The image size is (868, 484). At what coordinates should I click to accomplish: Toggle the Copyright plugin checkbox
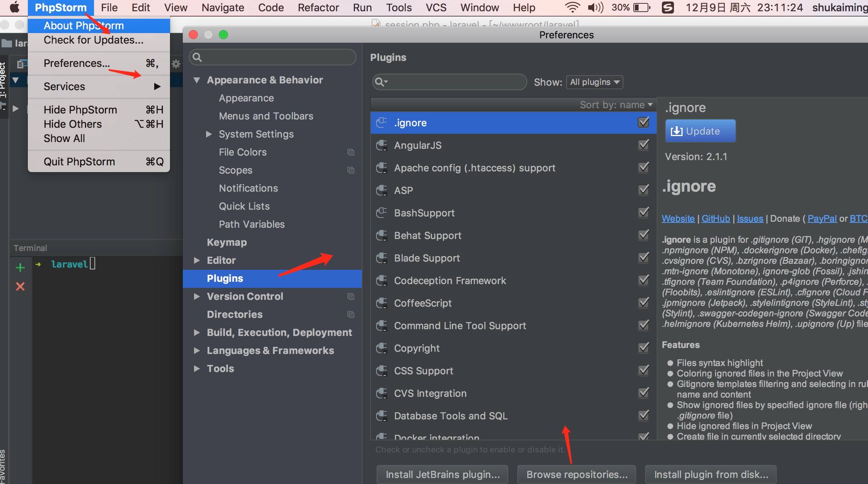coord(643,348)
